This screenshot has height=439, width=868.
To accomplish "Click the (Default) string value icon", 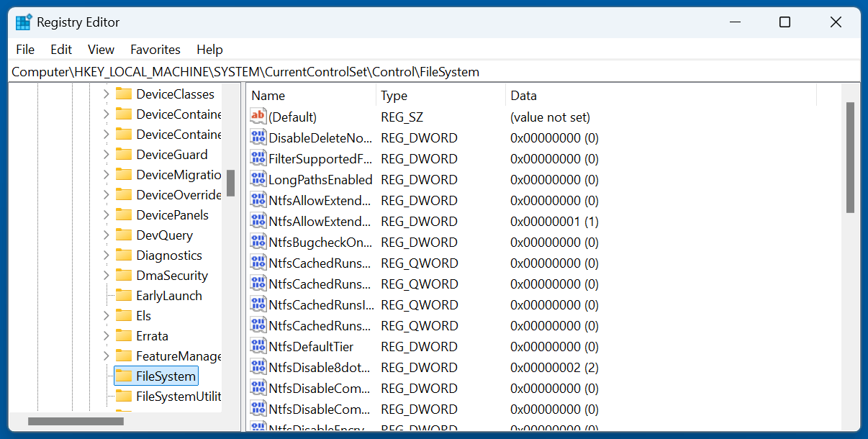I will coord(258,117).
